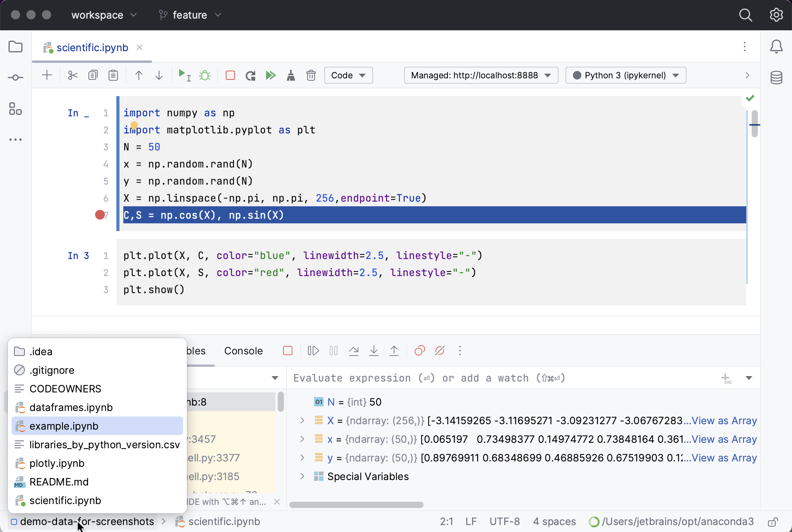Image resolution: width=792 pixels, height=532 pixels.
Task: Select README.md in the popup
Action: pos(97,482)
